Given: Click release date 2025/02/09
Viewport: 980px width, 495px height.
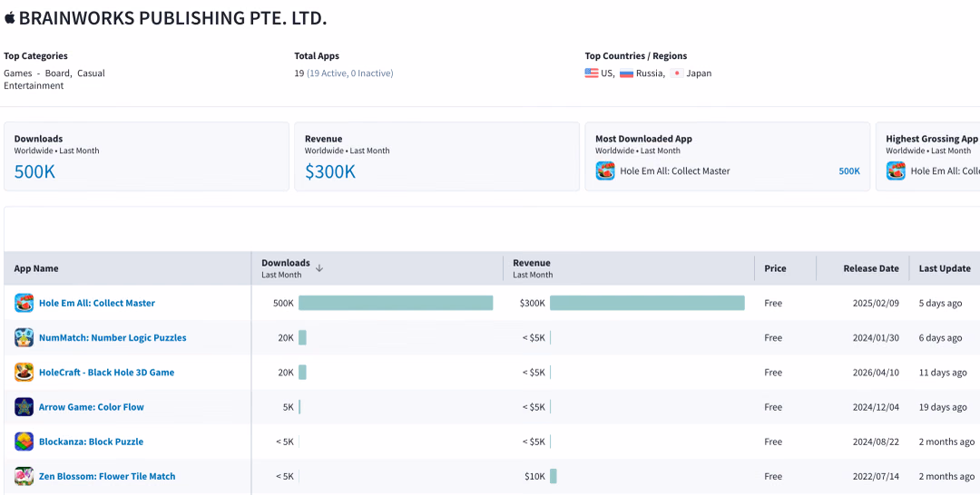Looking at the screenshot, I should (x=876, y=303).
